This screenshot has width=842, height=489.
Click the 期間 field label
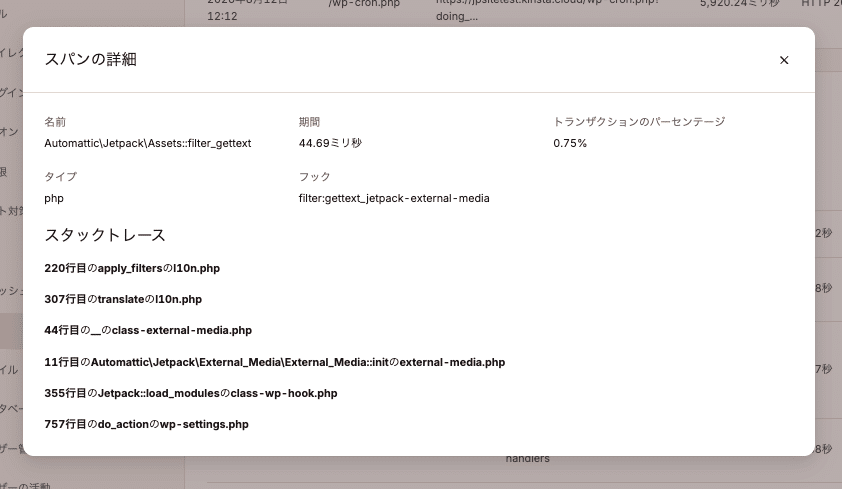tap(309, 122)
